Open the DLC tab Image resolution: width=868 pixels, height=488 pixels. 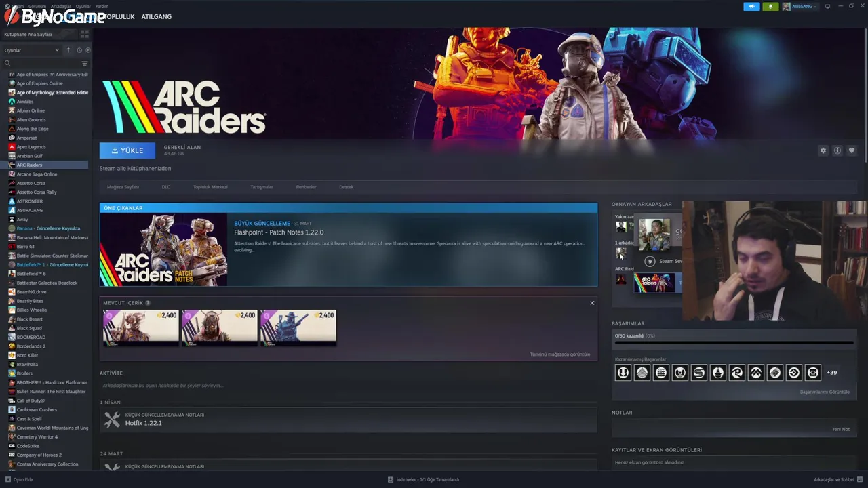pos(166,187)
